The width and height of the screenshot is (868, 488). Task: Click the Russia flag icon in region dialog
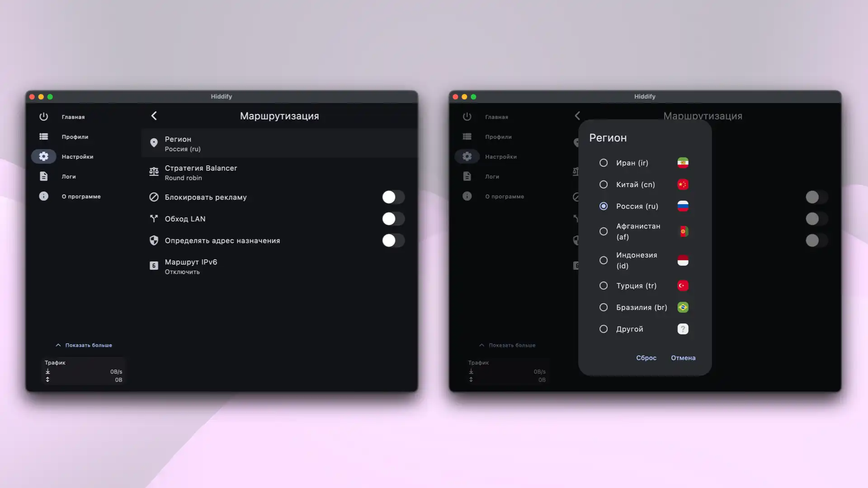pos(683,206)
